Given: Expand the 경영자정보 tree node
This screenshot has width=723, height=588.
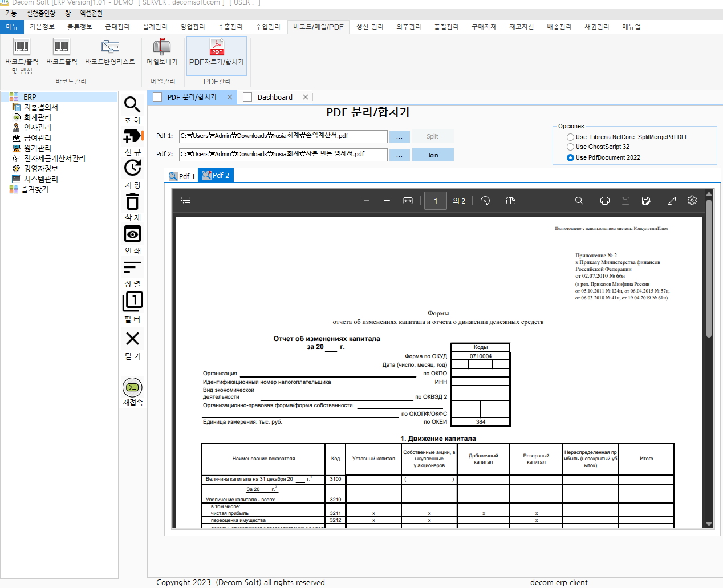Looking at the screenshot, I should [x=40, y=169].
